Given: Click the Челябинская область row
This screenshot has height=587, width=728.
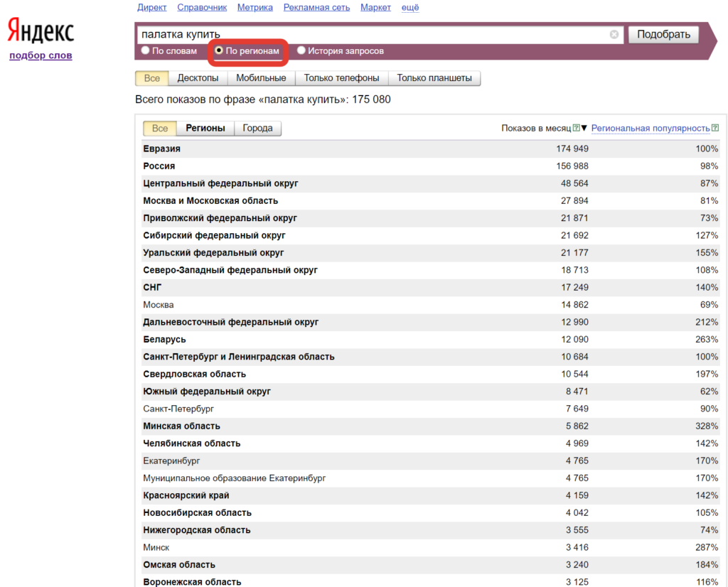Looking at the screenshot, I should (431, 443).
